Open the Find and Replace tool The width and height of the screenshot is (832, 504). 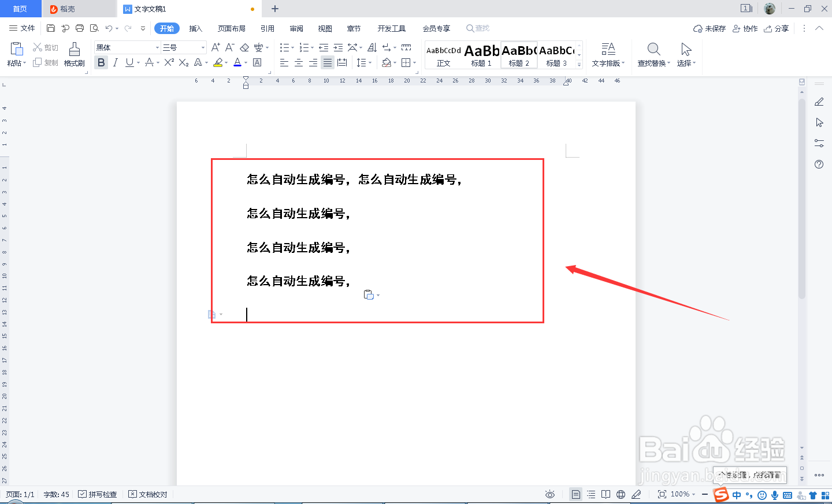(653, 55)
